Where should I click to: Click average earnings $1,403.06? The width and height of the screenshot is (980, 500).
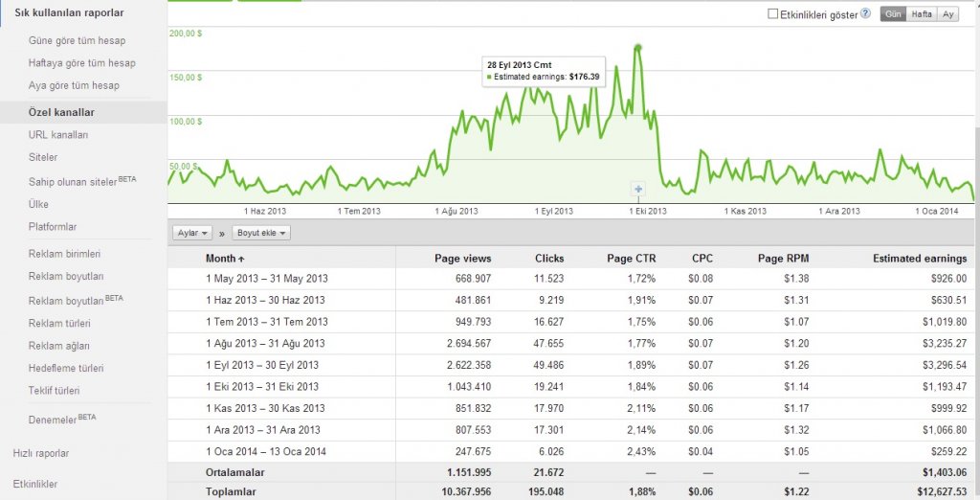pyautogui.click(x=944, y=472)
